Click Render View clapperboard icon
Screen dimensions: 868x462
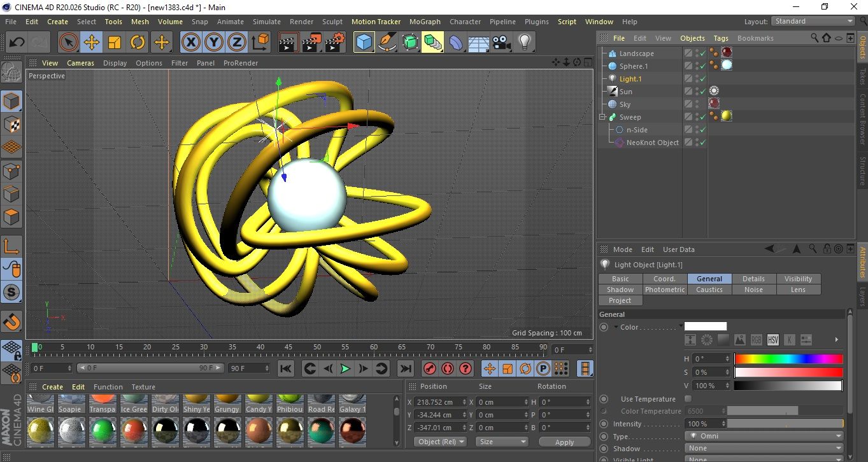coord(289,43)
